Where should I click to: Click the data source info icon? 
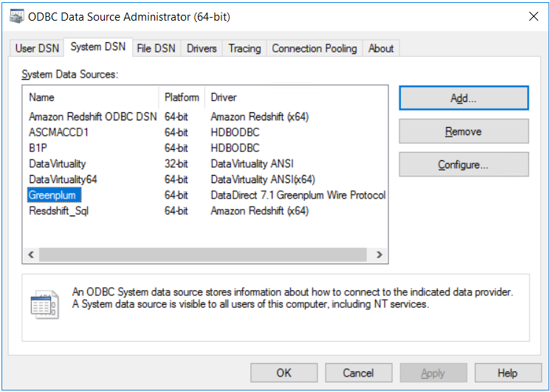tap(44, 304)
